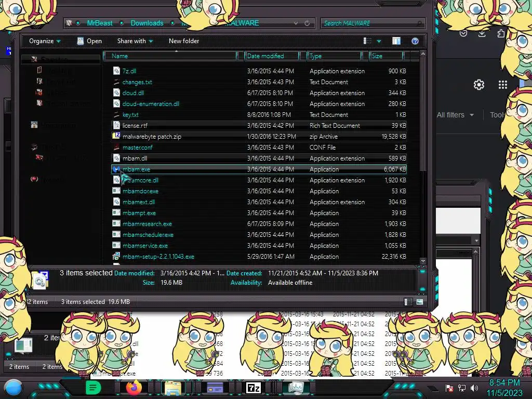532x399 pixels.
Task: Launch Firefox from the taskbar
Action: (x=134, y=388)
